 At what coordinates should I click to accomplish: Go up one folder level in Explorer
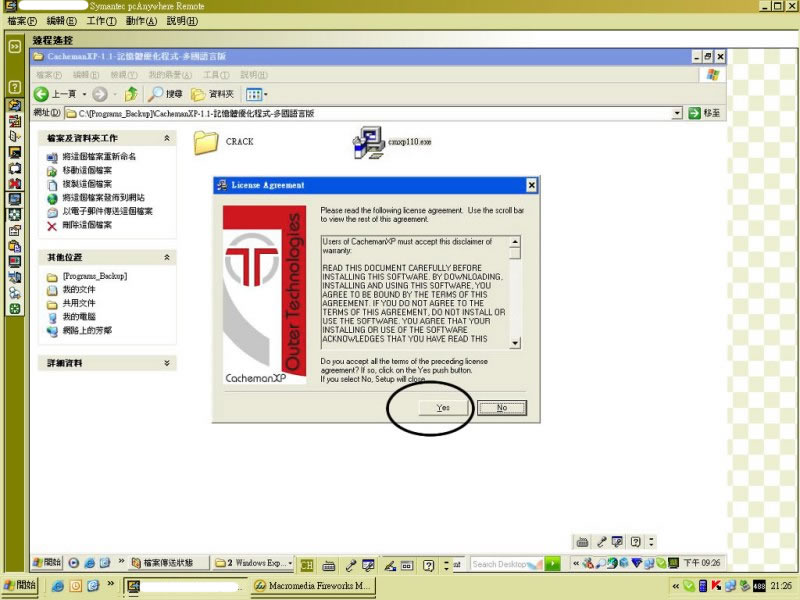click(131, 94)
